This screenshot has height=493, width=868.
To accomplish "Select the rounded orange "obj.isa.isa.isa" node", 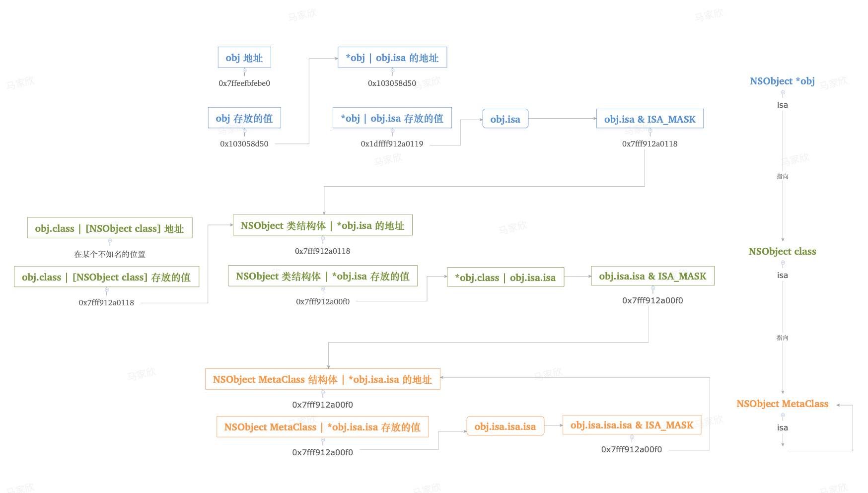I will pos(505,426).
